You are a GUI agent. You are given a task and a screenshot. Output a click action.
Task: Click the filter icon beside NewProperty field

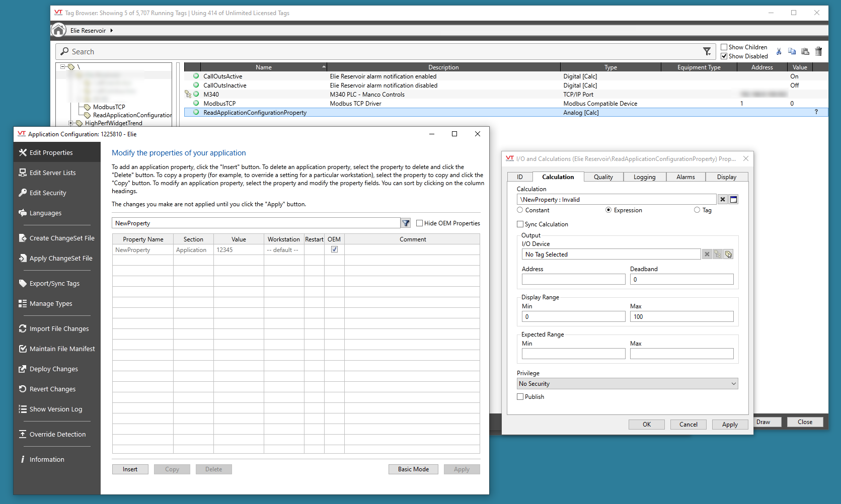pyautogui.click(x=406, y=223)
